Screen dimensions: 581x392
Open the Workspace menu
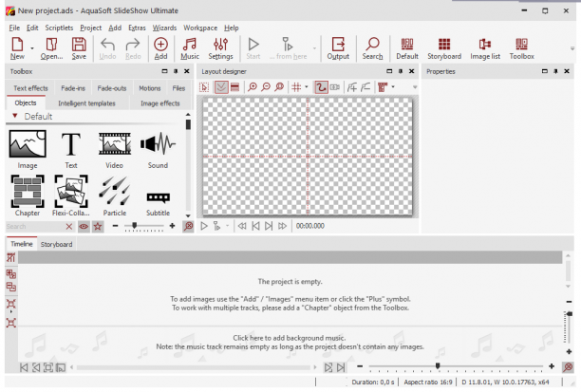(x=200, y=28)
